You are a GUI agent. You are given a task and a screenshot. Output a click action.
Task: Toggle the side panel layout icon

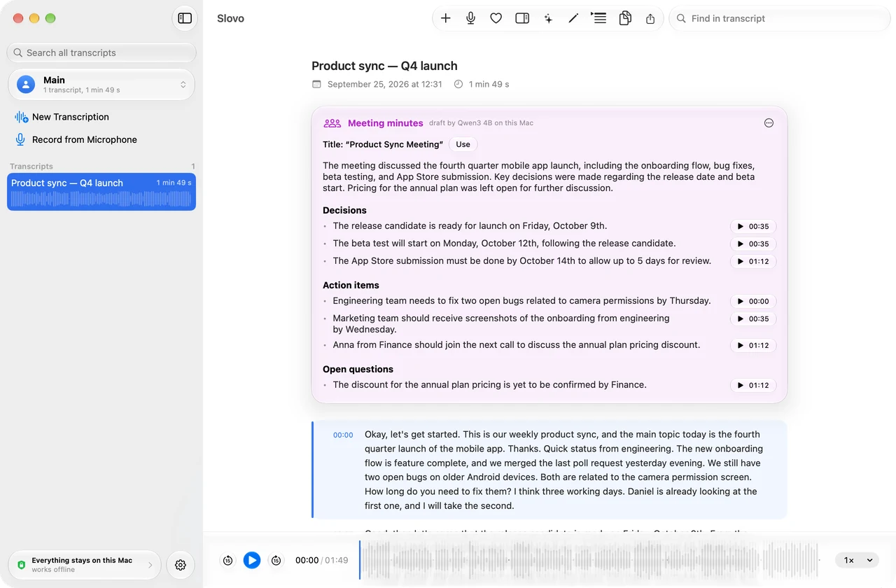[x=522, y=18]
